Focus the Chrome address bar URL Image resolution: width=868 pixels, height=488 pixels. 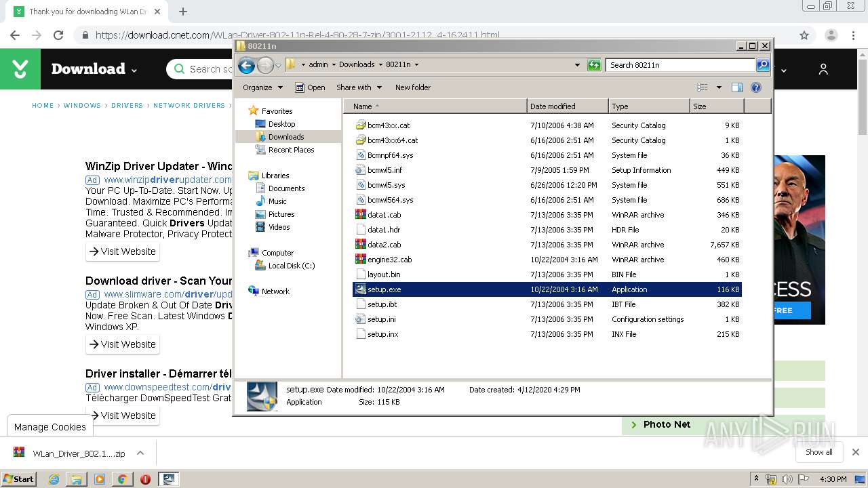[x=297, y=35]
